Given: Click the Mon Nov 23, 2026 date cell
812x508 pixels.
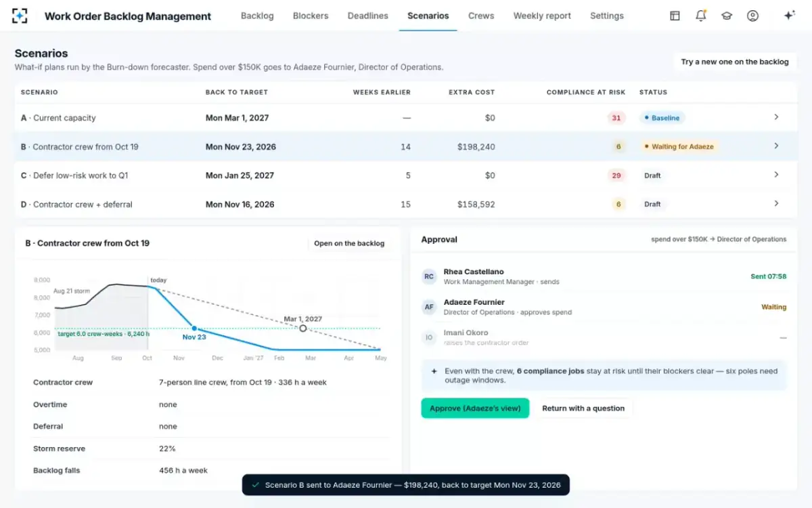Looking at the screenshot, I should point(241,146).
